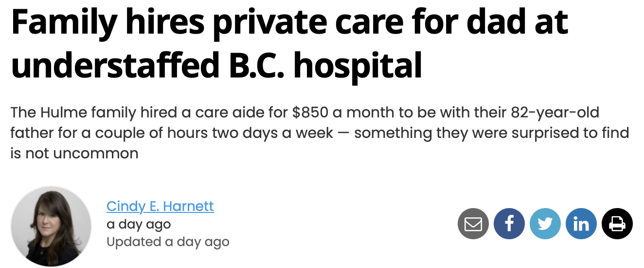This screenshot has height=268, width=644.
Task: Share the article on LinkedIn
Action: (x=581, y=224)
